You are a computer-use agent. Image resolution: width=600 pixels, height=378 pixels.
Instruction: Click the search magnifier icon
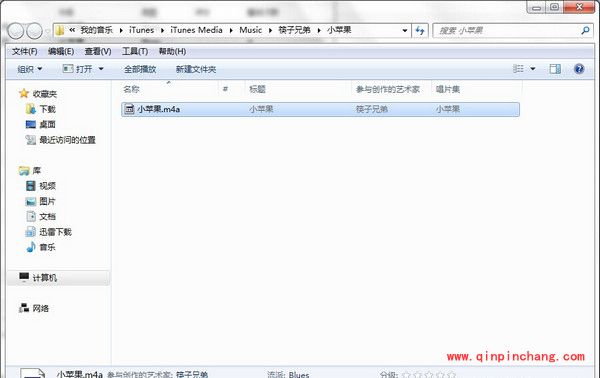[585, 30]
